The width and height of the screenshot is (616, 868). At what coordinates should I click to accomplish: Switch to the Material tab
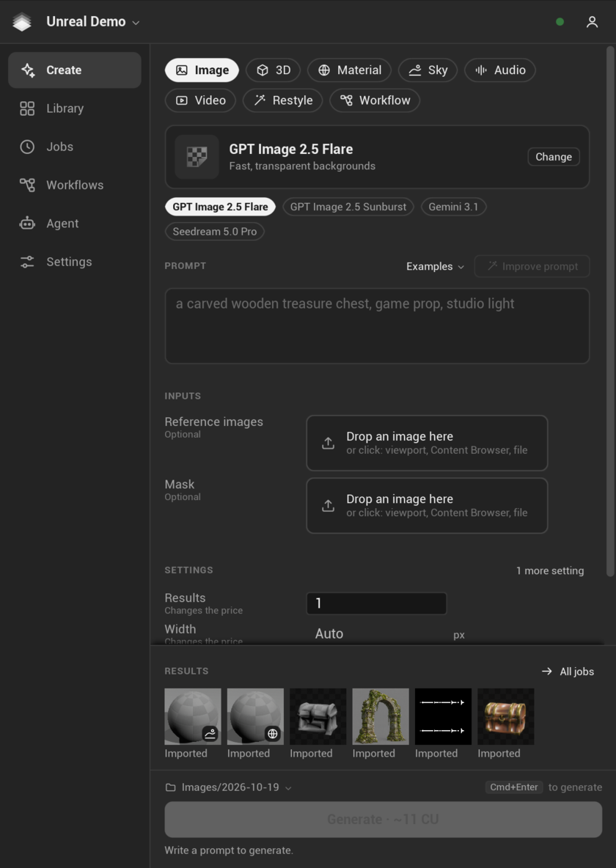350,70
